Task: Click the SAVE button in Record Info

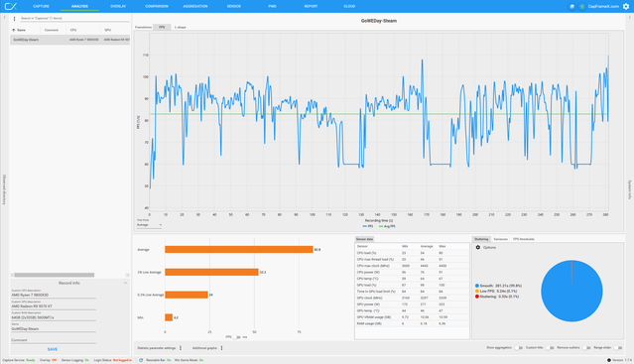Action: click(53, 349)
